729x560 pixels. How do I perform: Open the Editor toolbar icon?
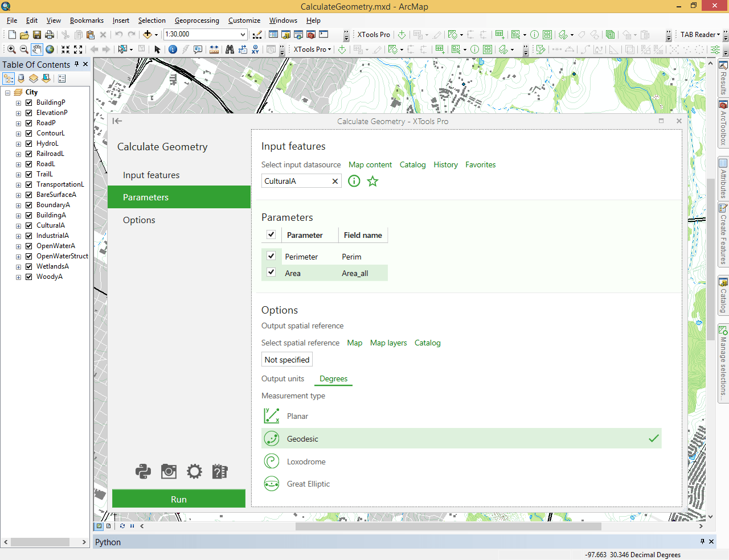[257, 35]
